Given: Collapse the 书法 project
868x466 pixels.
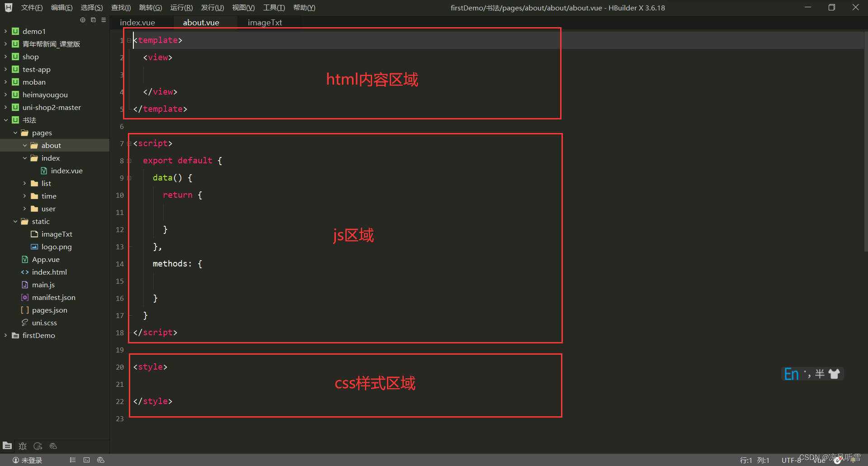Looking at the screenshot, I should (5, 120).
